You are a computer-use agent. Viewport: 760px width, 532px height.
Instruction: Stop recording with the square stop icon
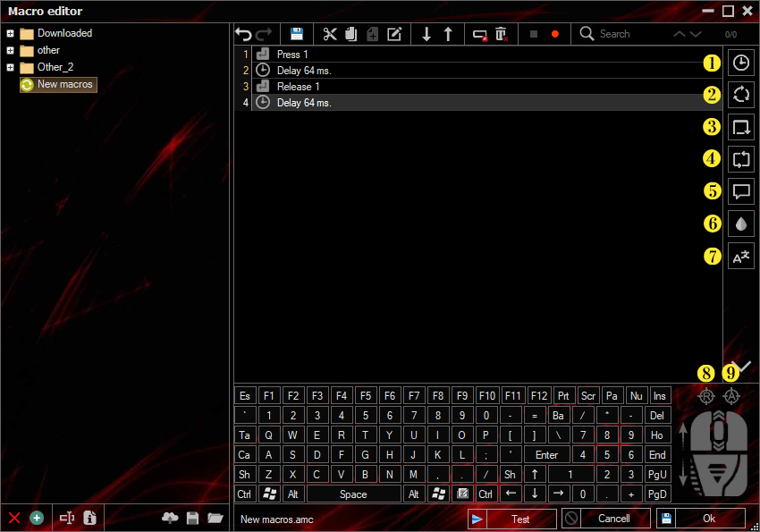click(534, 34)
